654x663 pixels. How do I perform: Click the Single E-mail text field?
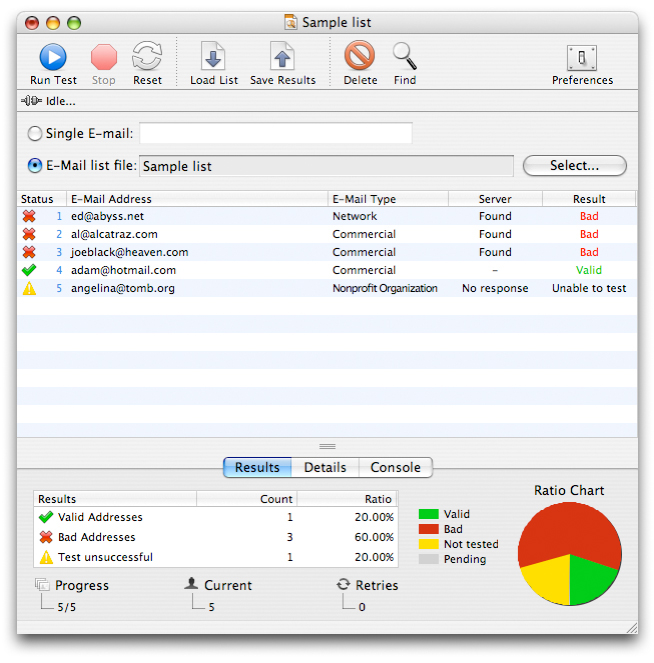pyautogui.click(x=275, y=134)
